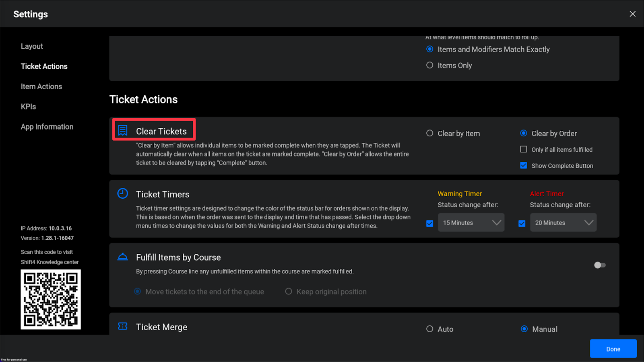This screenshot has height=362, width=644.
Task: Click the Fulfill Items by Course cloche icon
Action: (123, 257)
